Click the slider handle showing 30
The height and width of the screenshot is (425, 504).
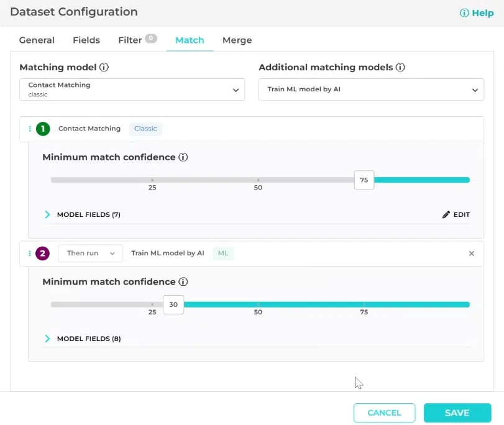tap(173, 304)
